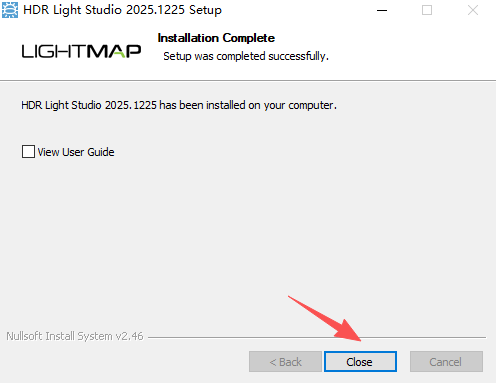Minimize the setup window

click(x=382, y=10)
